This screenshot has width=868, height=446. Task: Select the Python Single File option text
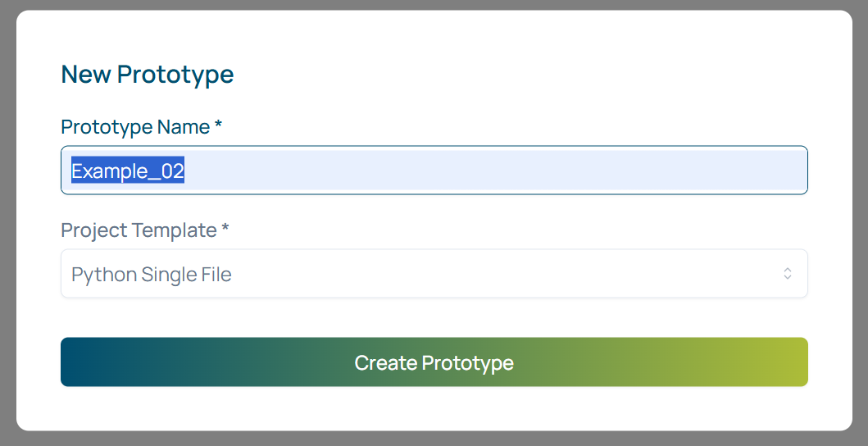(x=152, y=275)
